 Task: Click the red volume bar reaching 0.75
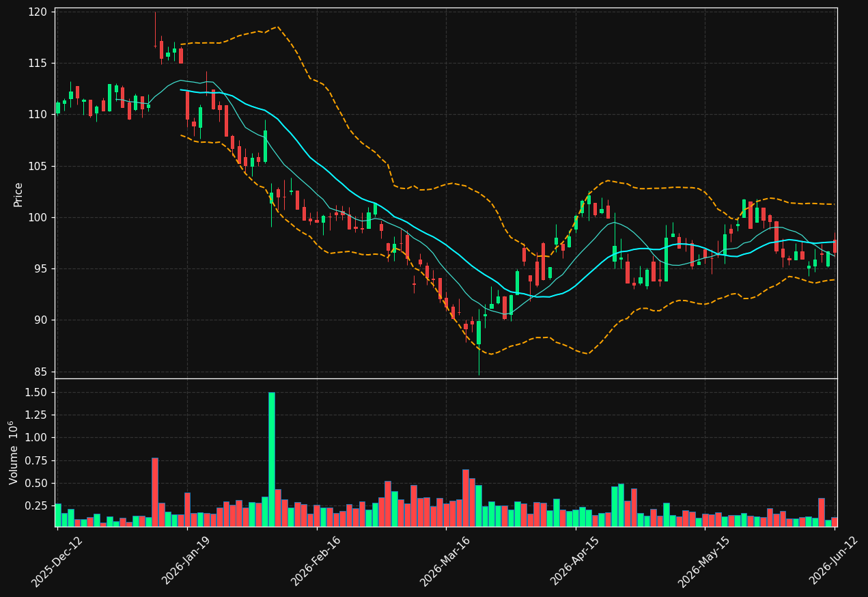tap(155, 492)
